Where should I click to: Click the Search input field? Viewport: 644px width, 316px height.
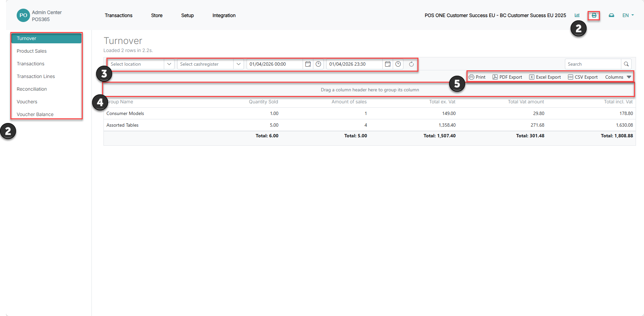[593, 64]
